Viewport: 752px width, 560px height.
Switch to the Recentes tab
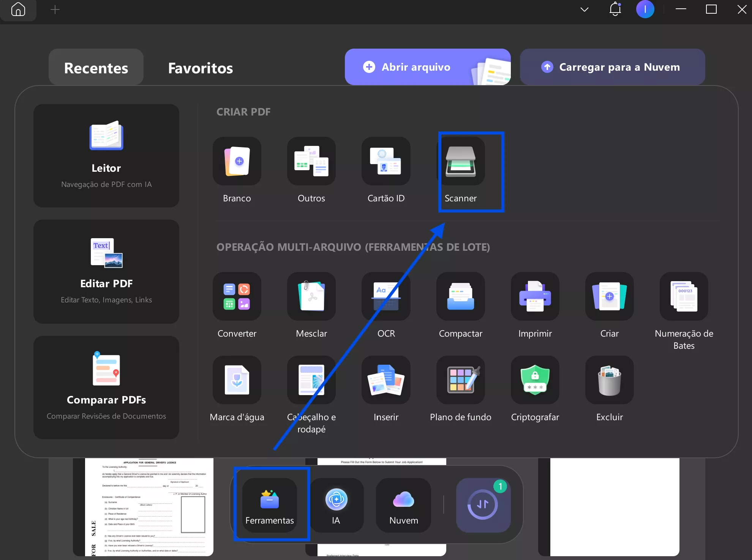96,68
